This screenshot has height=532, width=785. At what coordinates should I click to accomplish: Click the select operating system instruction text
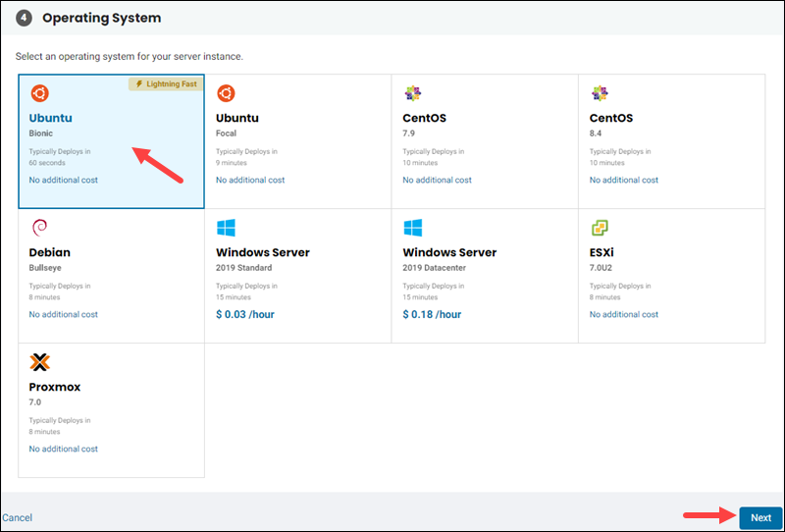click(x=130, y=57)
